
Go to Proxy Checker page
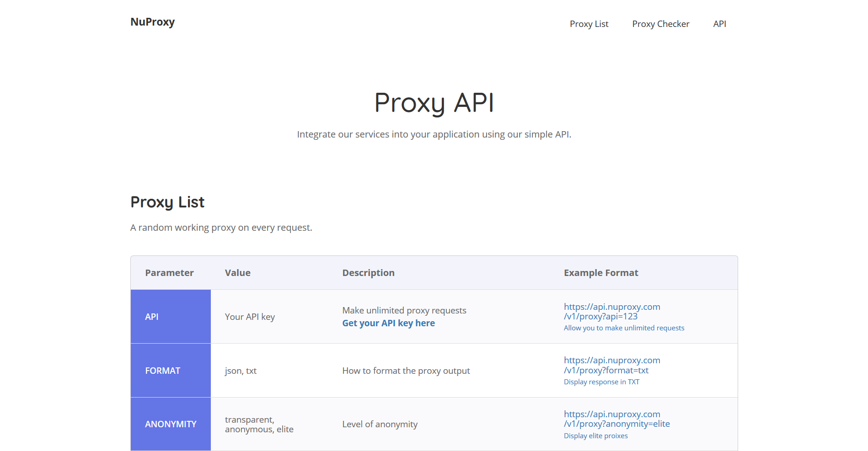pyautogui.click(x=660, y=24)
